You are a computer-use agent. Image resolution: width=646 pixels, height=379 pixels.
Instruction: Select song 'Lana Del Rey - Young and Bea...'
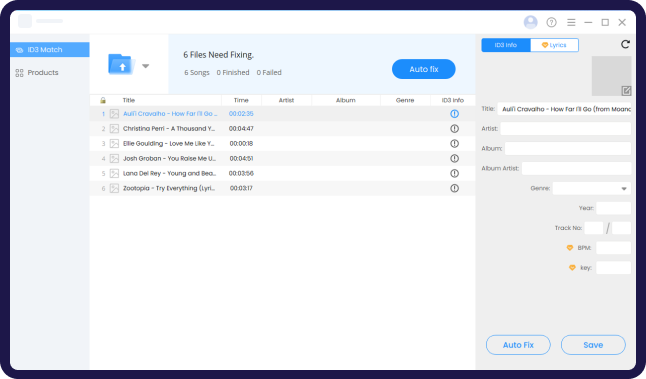coord(169,173)
